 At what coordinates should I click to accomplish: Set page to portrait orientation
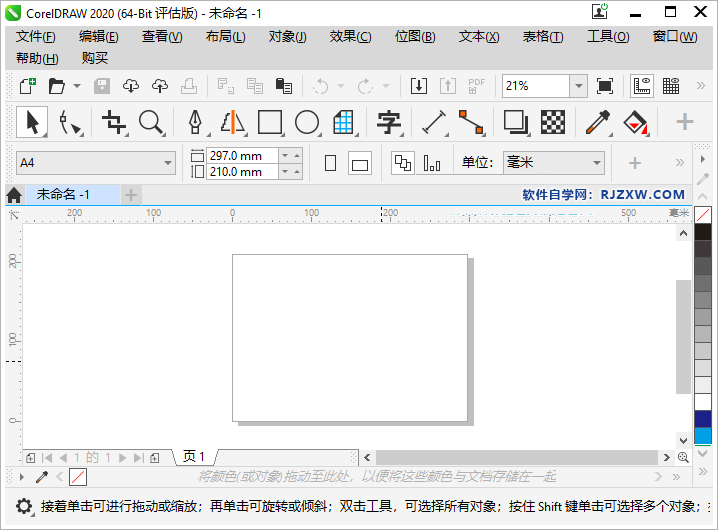330,163
